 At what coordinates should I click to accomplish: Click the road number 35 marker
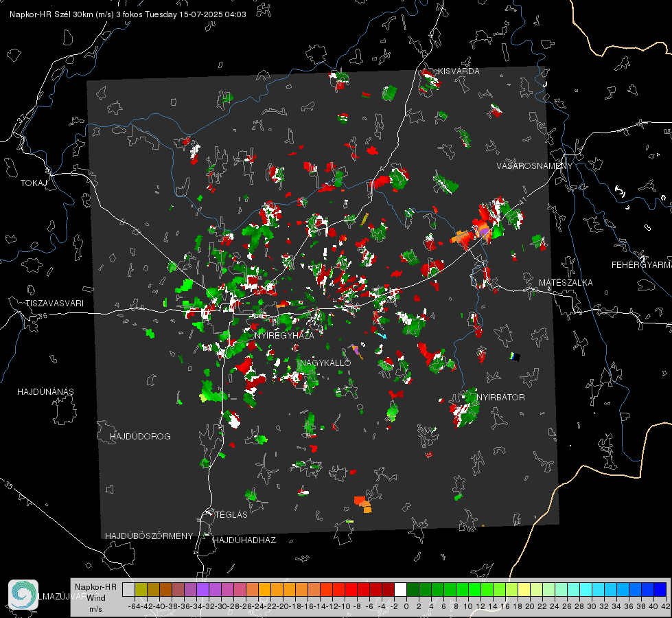click(x=8, y=486)
